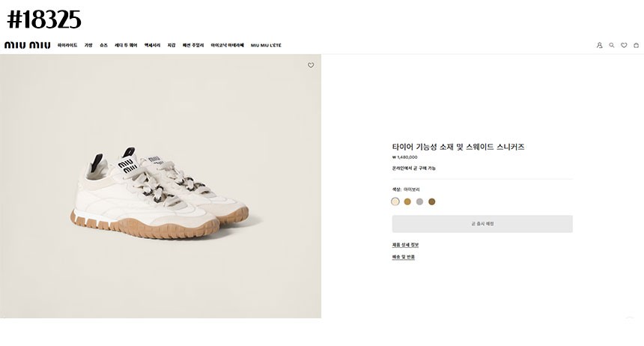Image resolution: width=644 pixels, height=346 pixels.
Task: Go to Miu Miu logo homepage
Action: click(27, 45)
